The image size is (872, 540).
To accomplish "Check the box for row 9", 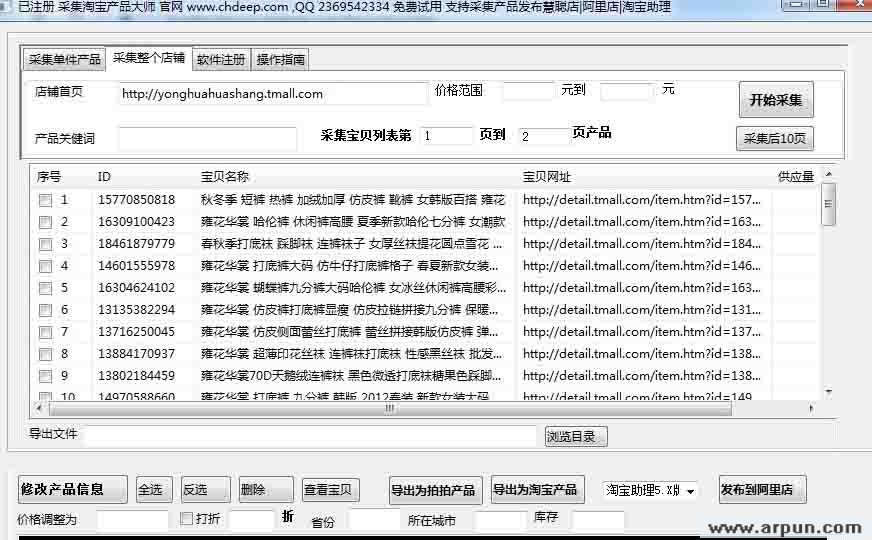I will click(x=46, y=376).
